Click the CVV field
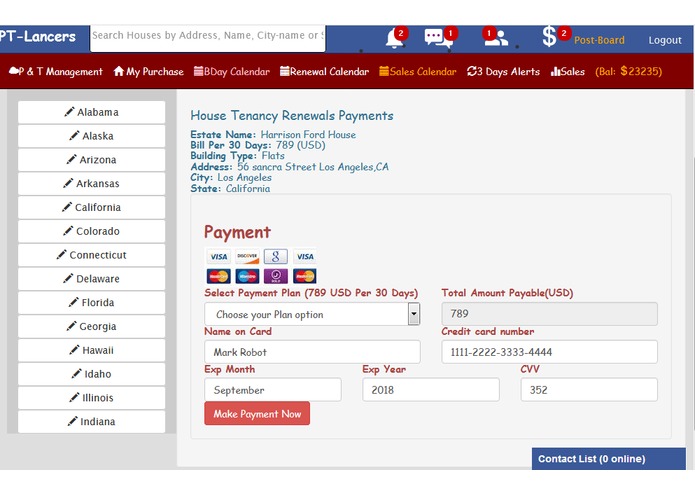 point(589,390)
